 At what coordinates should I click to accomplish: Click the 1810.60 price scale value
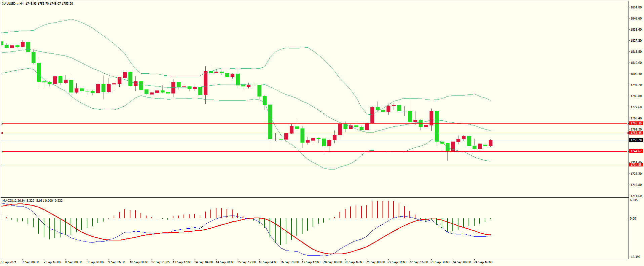point(636,63)
